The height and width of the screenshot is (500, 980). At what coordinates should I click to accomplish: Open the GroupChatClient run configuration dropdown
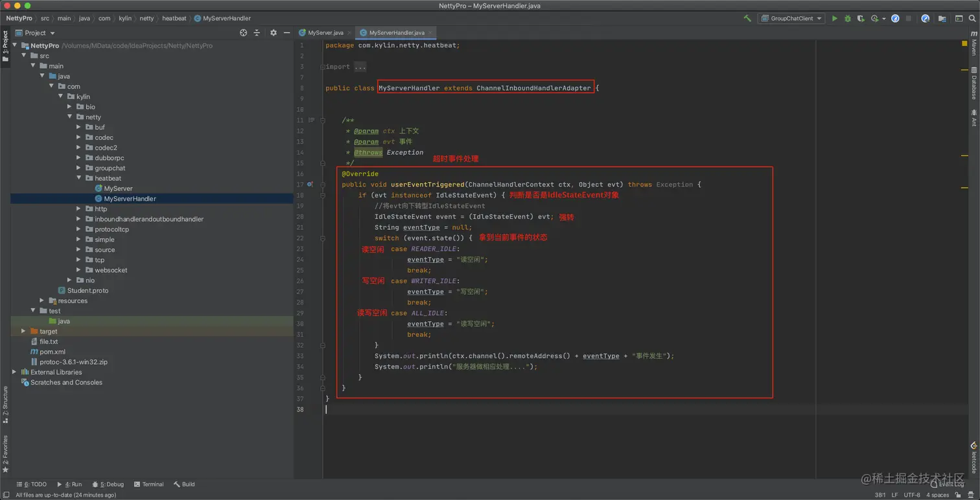[791, 19]
